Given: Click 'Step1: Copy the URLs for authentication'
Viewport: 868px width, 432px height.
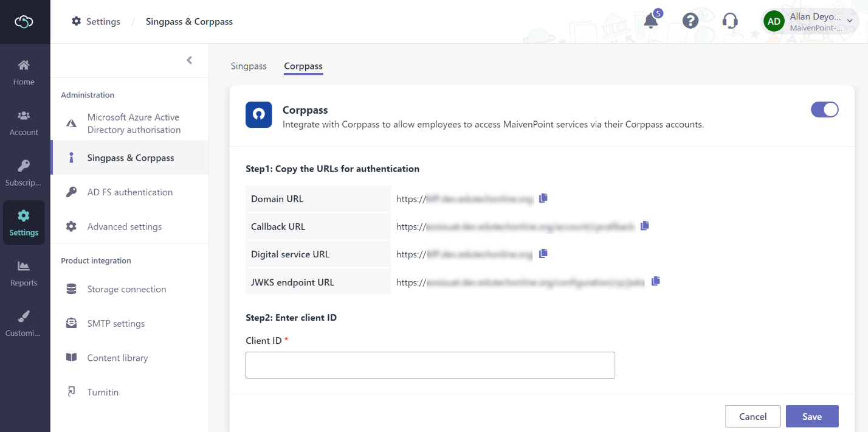Looking at the screenshot, I should tap(332, 169).
